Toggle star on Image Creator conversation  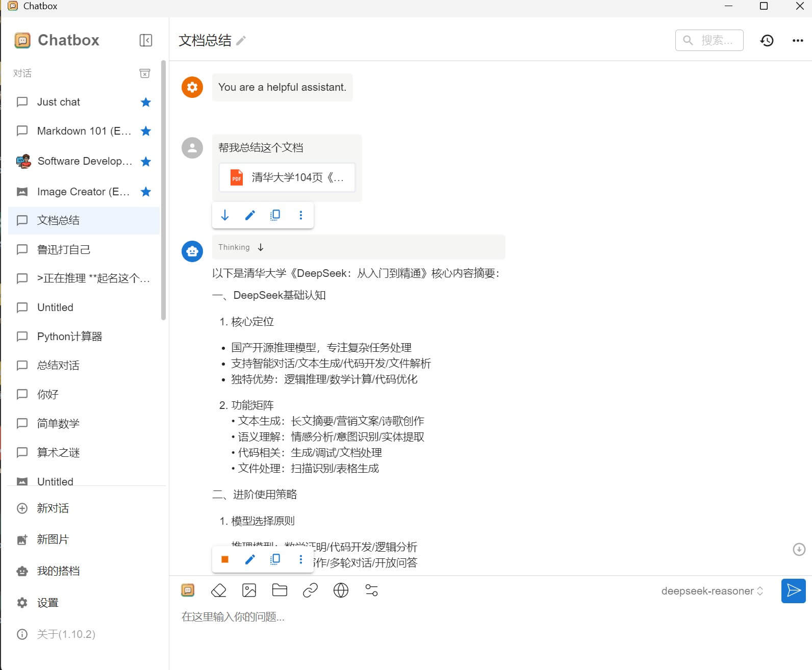click(146, 192)
